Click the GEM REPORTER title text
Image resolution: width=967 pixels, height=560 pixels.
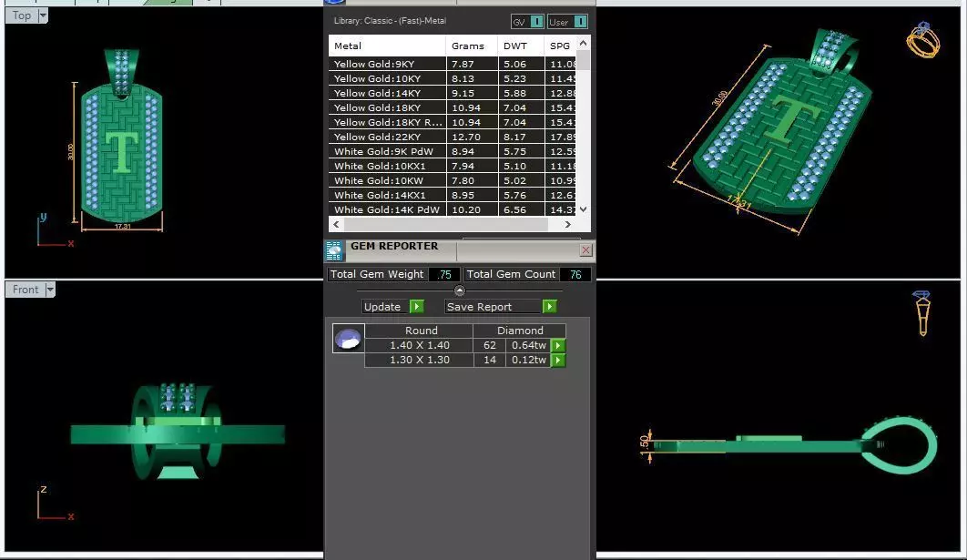click(x=394, y=246)
